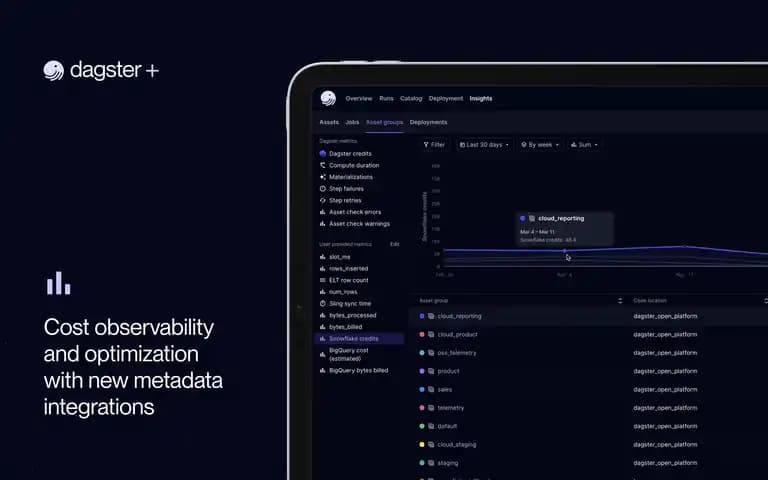Open Catalog in the top navigation
This screenshot has height=480, width=768.
tap(411, 98)
